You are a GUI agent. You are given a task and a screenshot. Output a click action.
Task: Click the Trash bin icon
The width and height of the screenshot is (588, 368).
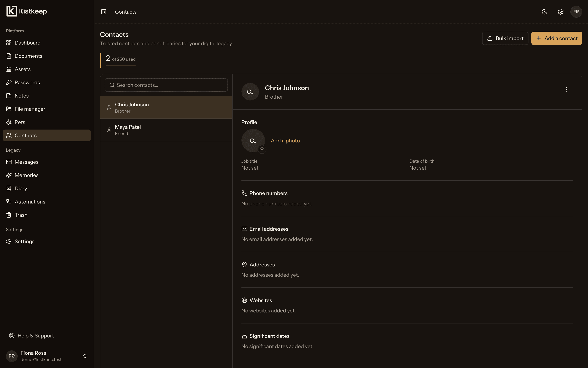(9, 215)
